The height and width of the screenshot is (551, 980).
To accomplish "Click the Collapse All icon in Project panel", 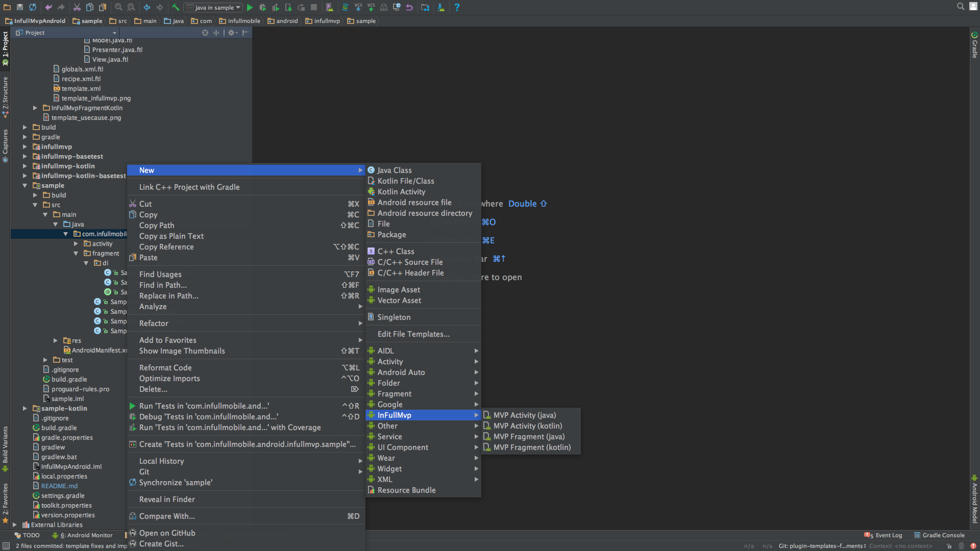I will 216,33.
